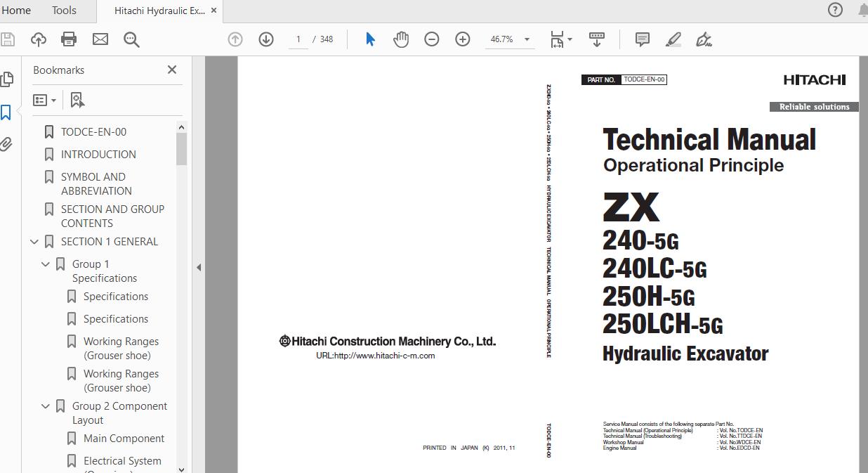Collapse the navigation pane with arrow
This screenshot has width=868, height=473.
(199, 267)
